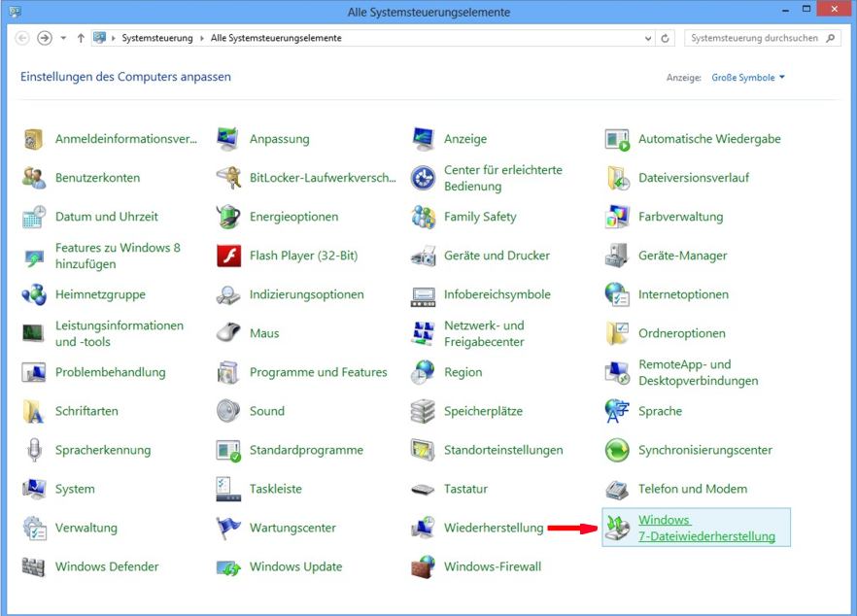Image resolution: width=857 pixels, height=616 pixels.
Task: Open the Energieoptionen battery icon
Action: pyautogui.click(x=228, y=217)
